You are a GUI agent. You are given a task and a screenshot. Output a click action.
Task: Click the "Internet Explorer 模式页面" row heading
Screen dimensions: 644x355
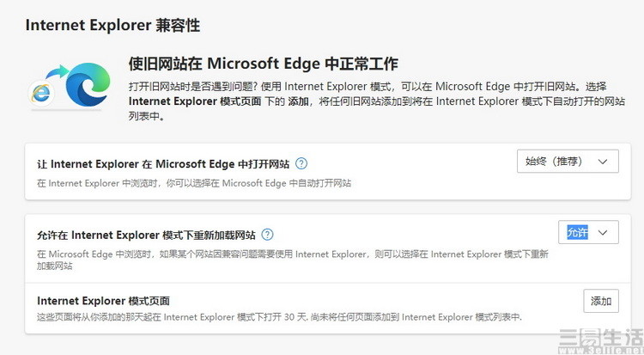[103, 301]
